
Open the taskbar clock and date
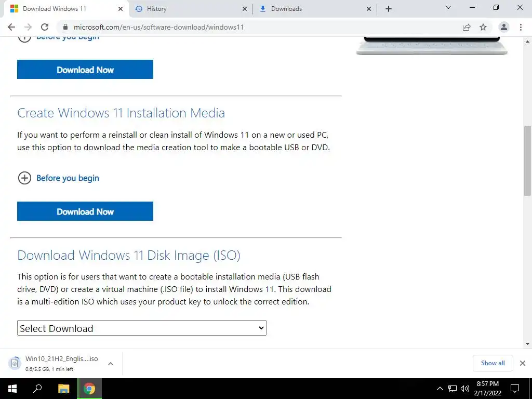(x=487, y=389)
